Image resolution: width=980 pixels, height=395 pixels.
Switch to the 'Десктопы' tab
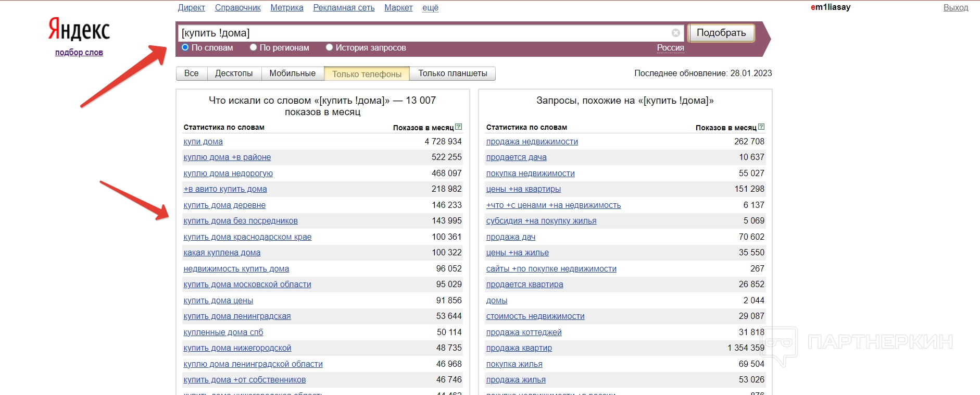tap(234, 73)
